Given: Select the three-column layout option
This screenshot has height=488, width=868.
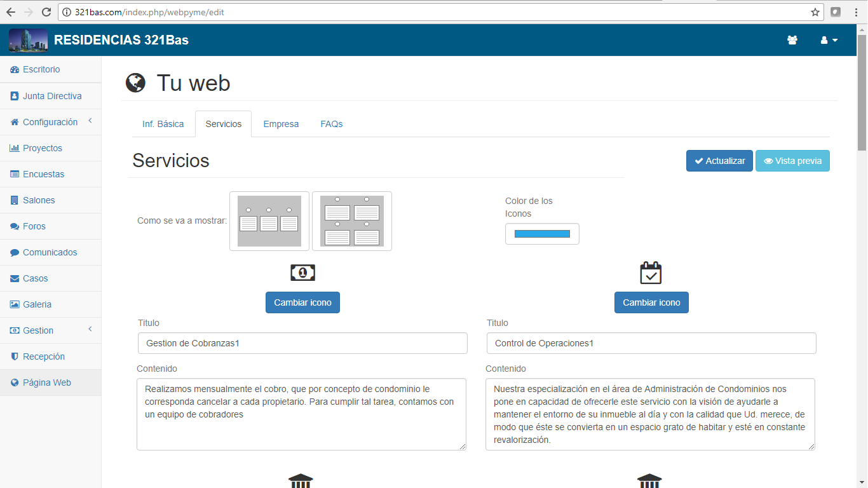Looking at the screenshot, I should tap(269, 221).
